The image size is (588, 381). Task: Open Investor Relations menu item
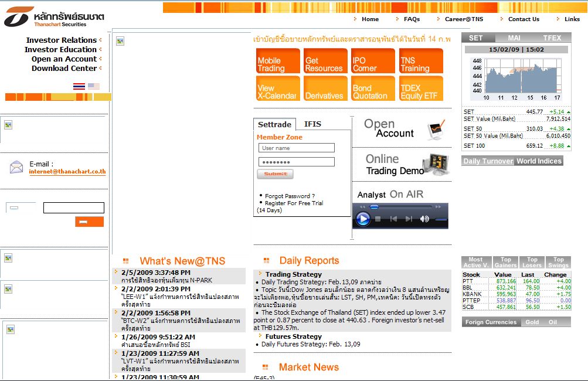pyautogui.click(x=62, y=40)
